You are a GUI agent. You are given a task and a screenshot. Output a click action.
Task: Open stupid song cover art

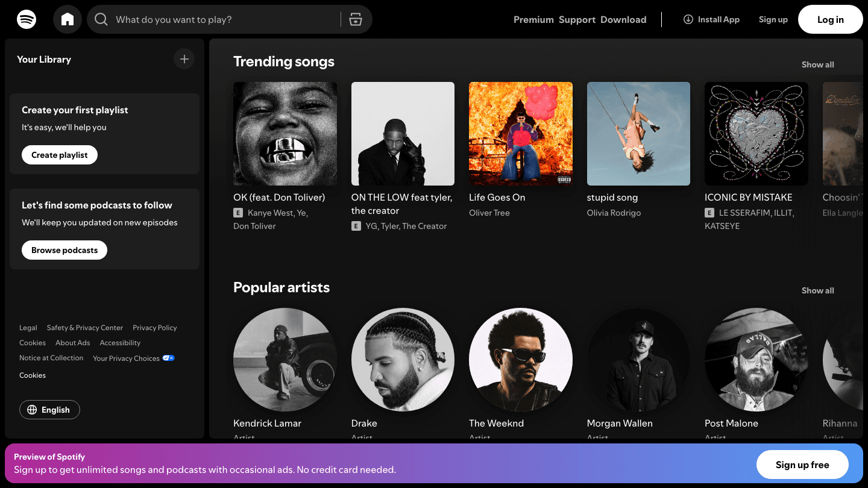coord(639,134)
